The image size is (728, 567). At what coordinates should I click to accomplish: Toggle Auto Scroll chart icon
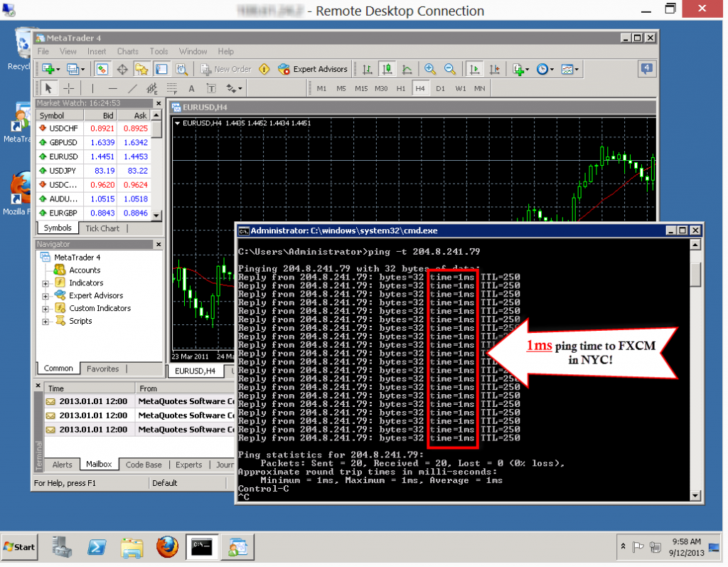pos(474,70)
